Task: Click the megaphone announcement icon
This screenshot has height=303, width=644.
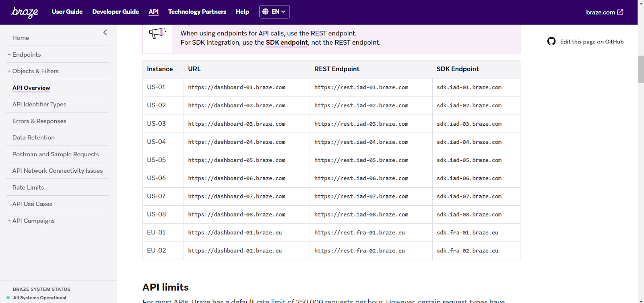Action: pyautogui.click(x=157, y=33)
